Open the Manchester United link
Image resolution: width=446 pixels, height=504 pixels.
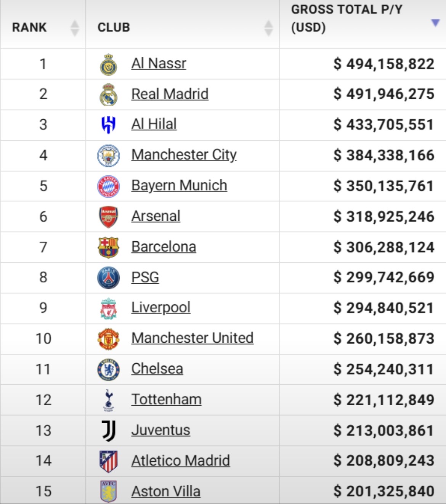click(193, 338)
